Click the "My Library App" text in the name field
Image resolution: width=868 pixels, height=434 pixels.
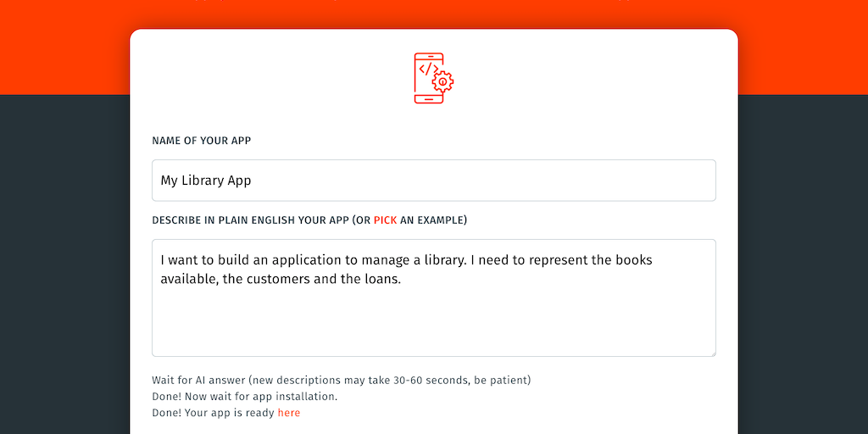206,181
